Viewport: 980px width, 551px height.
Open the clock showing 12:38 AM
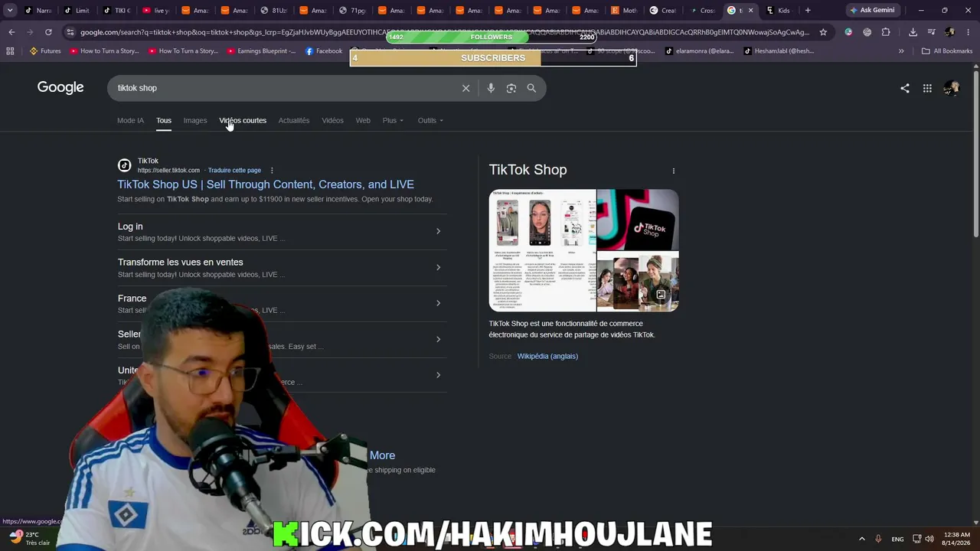pyautogui.click(x=957, y=539)
